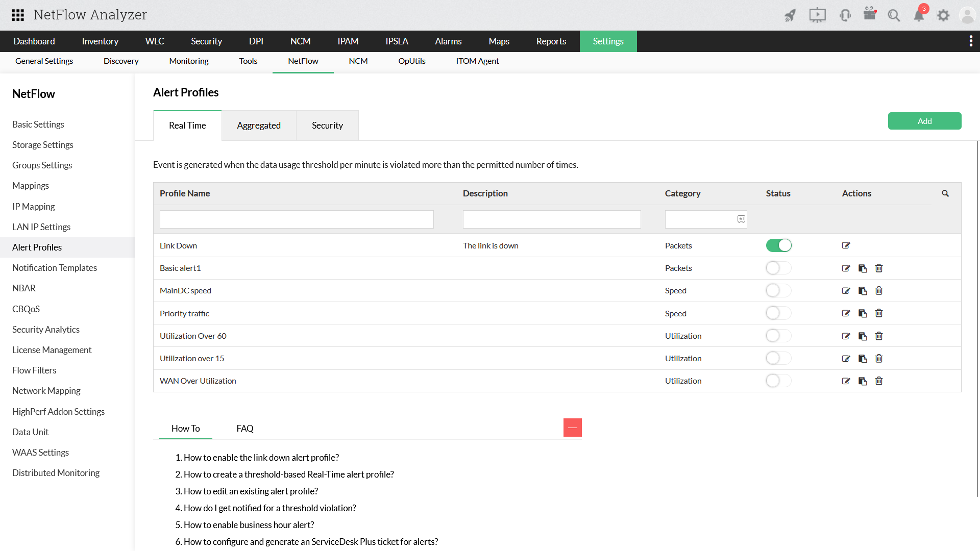
Task: Enable Utilization Over 60 status toggle
Action: (x=778, y=336)
